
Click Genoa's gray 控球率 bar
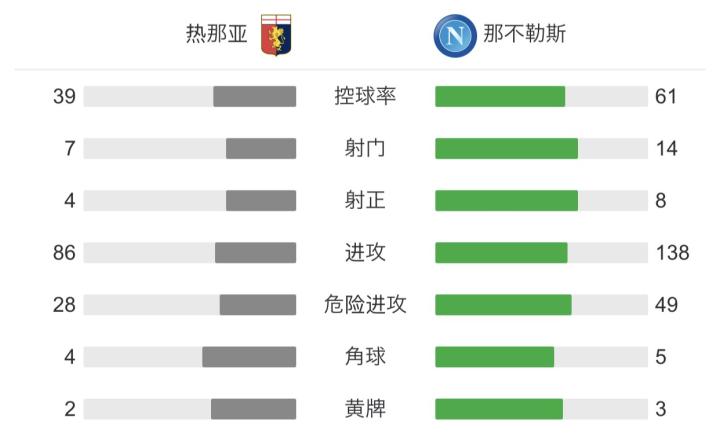[254, 96]
